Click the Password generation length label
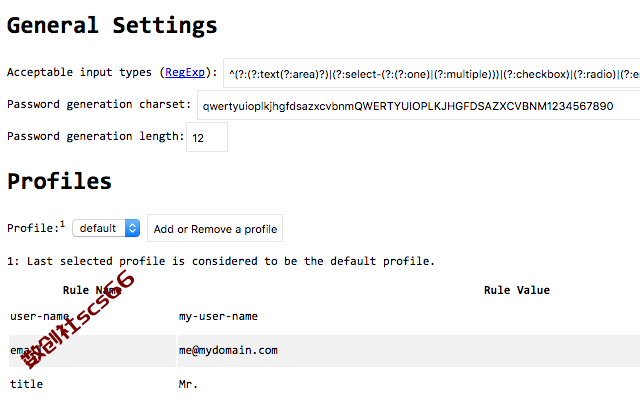 (x=96, y=136)
